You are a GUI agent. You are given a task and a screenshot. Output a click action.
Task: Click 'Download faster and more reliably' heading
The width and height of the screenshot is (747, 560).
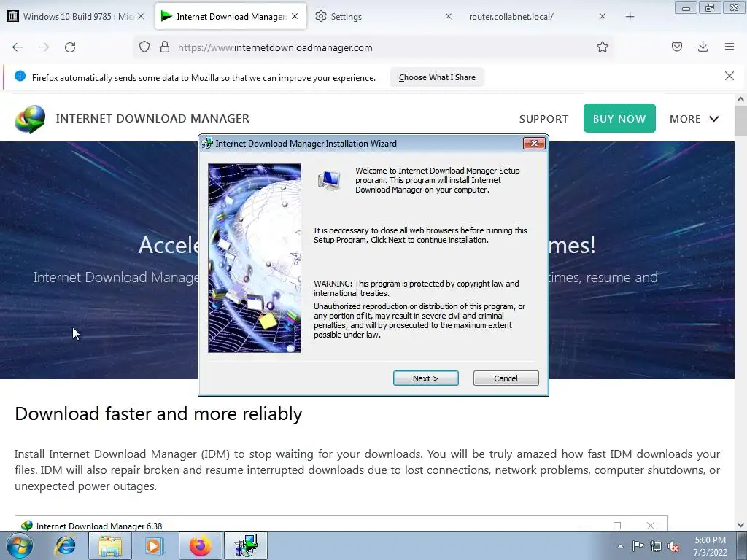click(158, 414)
